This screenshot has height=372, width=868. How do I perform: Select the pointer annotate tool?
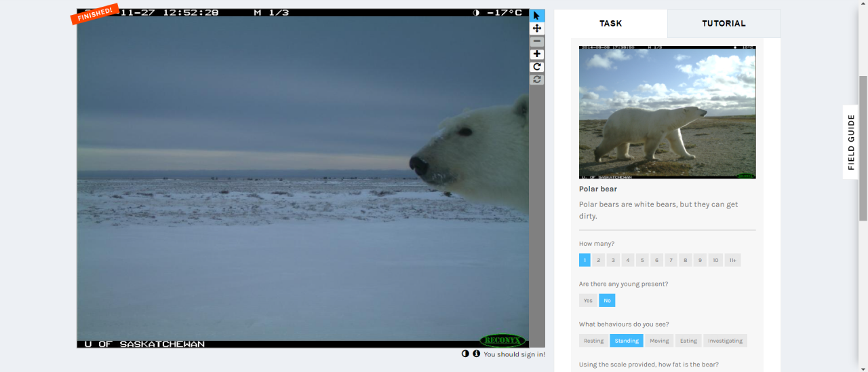click(537, 16)
